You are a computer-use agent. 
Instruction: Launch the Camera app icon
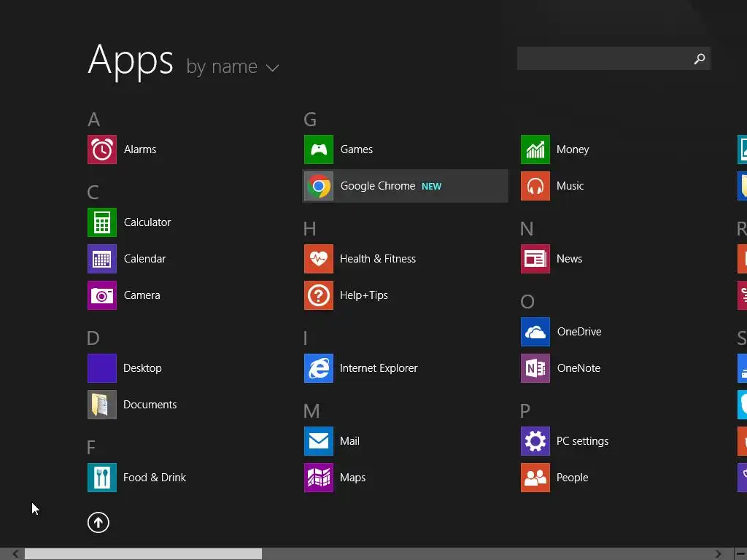click(x=102, y=295)
